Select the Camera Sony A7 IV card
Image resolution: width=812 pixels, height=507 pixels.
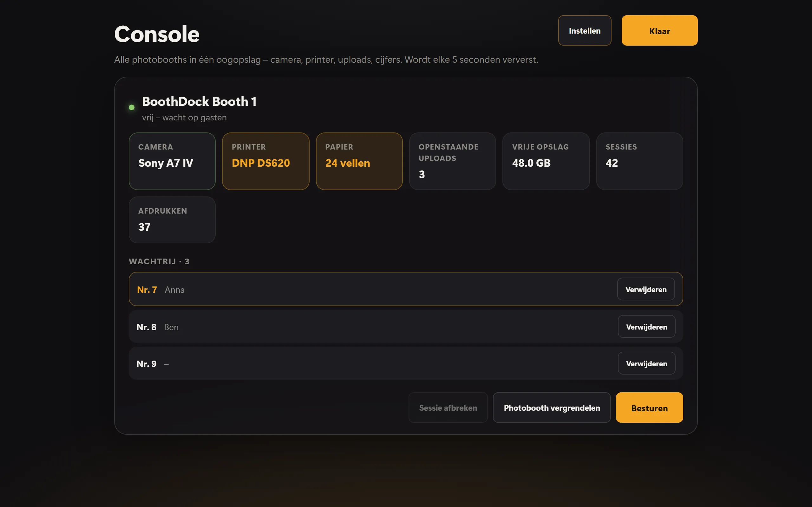click(x=172, y=161)
